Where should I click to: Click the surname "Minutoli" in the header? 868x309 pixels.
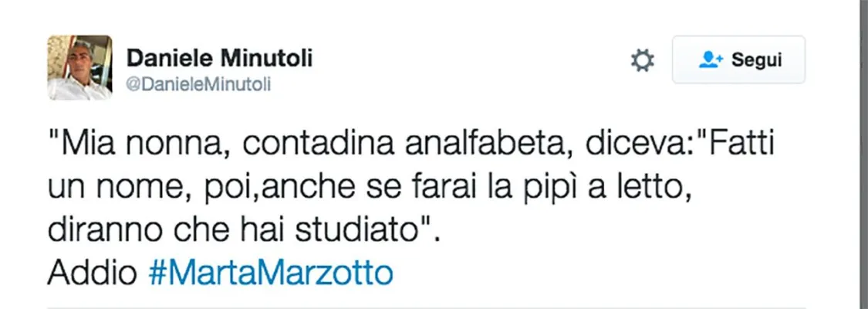tap(267, 58)
